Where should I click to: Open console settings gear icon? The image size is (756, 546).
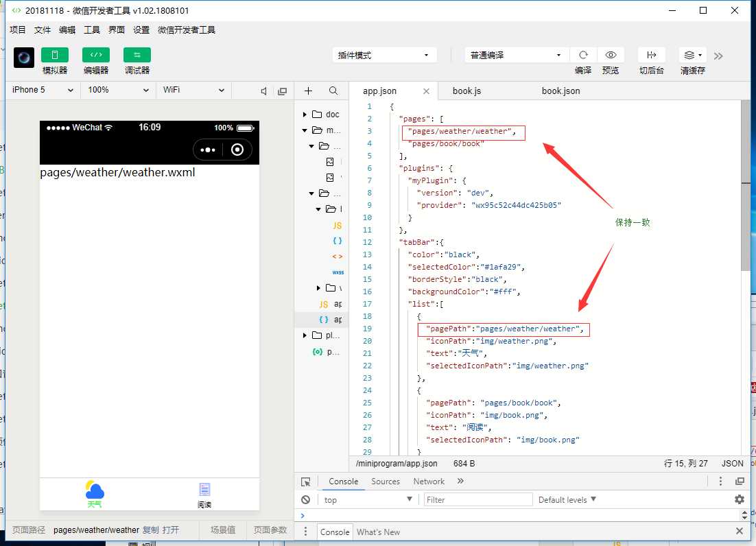[x=740, y=500]
